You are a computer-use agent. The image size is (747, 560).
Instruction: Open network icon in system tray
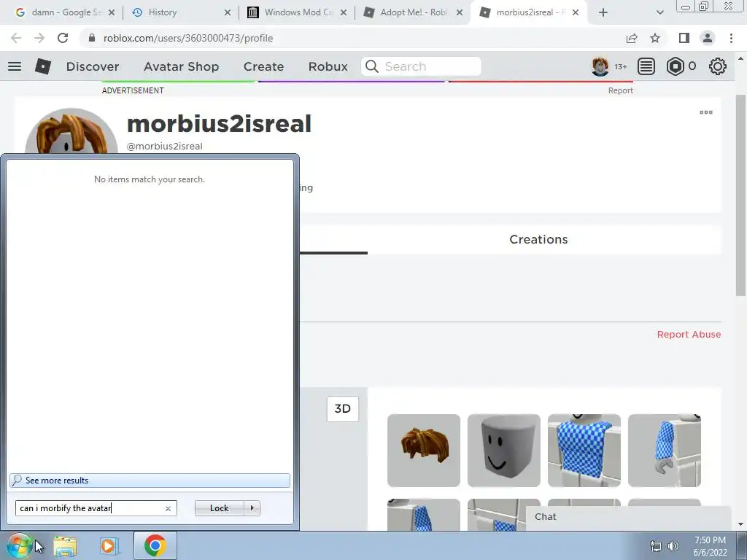click(x=656, y=546)
